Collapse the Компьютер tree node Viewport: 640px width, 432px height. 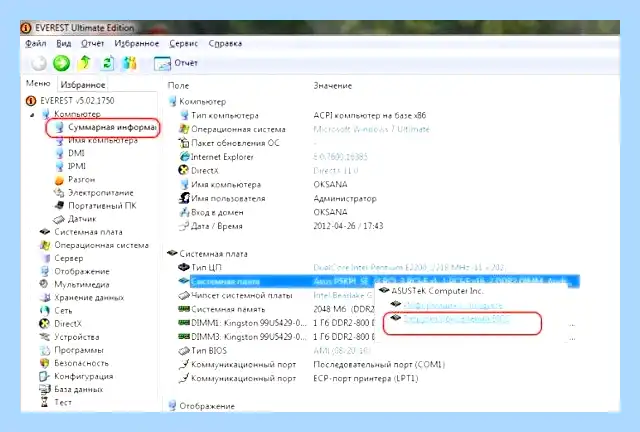pos(32,115)
